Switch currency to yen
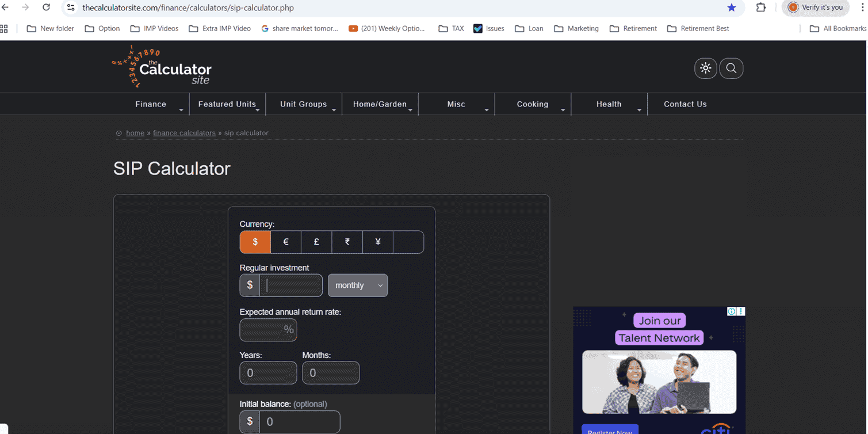Screen dimensions: 868x434 377,242
